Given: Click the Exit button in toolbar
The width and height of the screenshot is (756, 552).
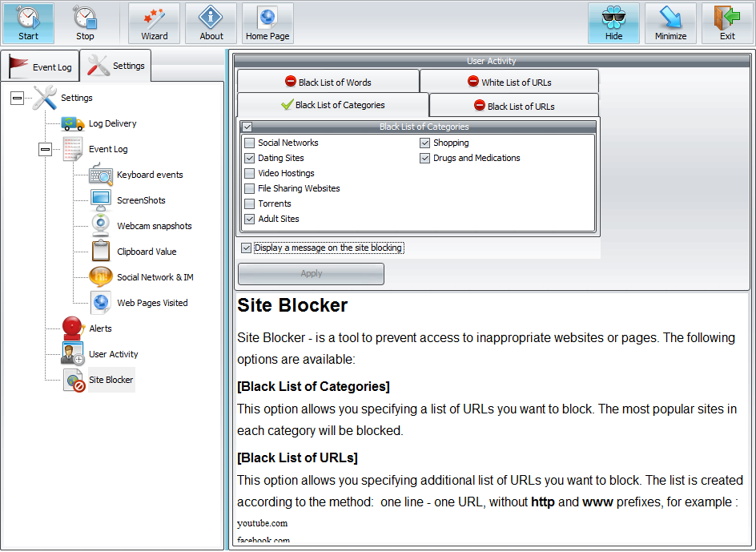Looking at the screenshot, I should tap(727, 23).
